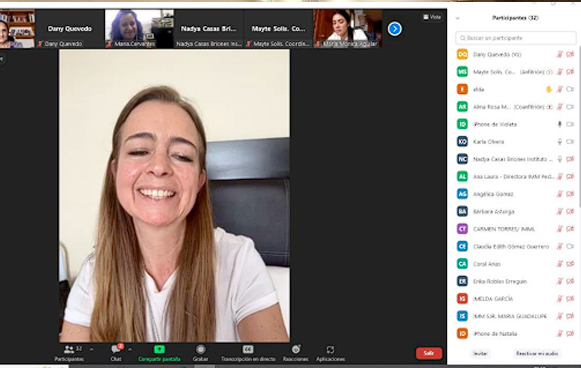Click the Buscar un participante search field

pyautogui.click(x=515, y=38)
